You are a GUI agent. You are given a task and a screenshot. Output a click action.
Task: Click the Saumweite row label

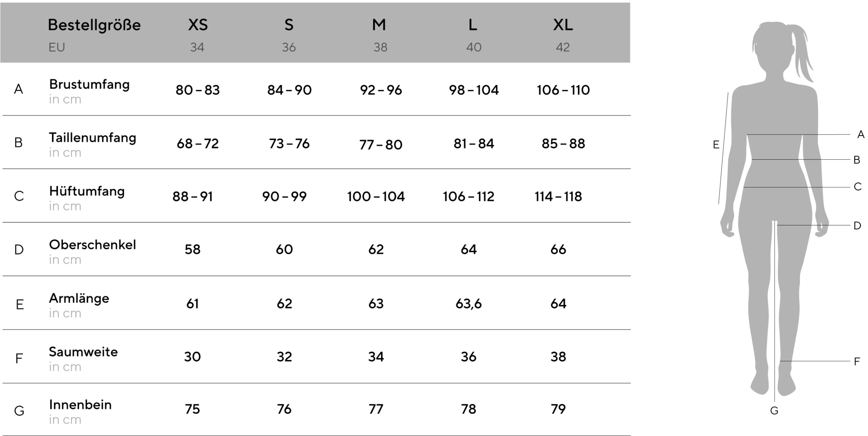pyautogui.click(x=83, y=352)
